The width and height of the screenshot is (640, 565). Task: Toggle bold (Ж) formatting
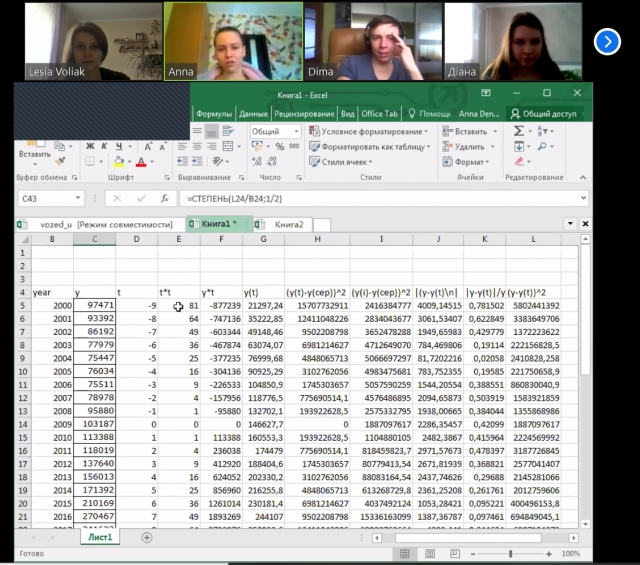[90, 146]
